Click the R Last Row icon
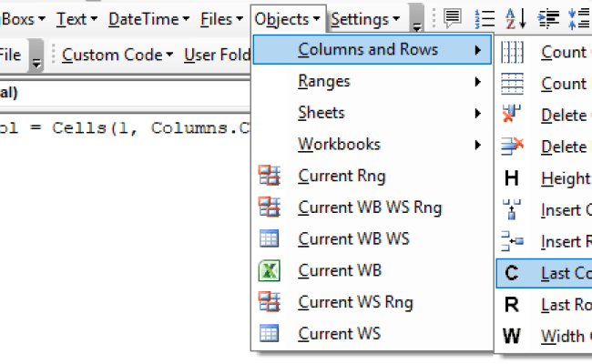Screen dimensions: 592x364 (512, 305)
